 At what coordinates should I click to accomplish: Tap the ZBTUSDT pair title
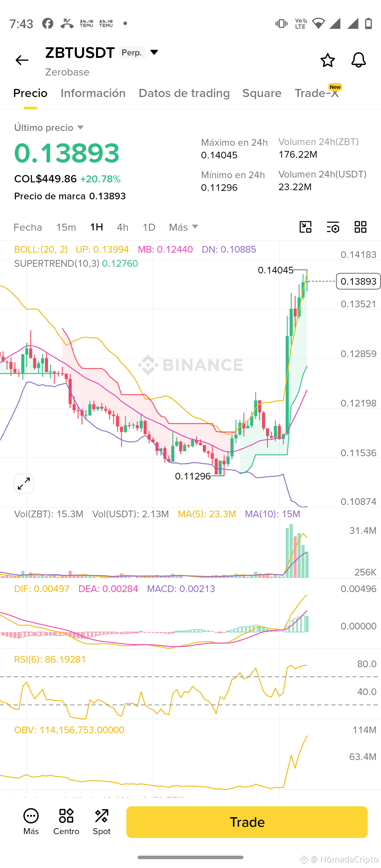tap(80, 53)
